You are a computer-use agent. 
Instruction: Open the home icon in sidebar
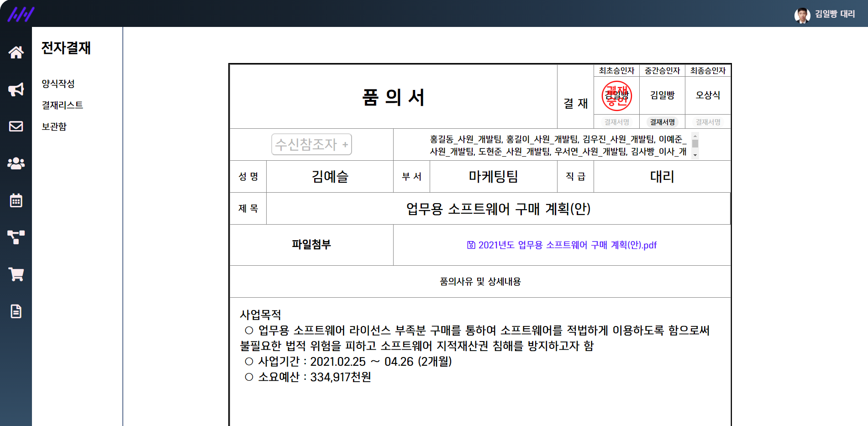tap(16, 53)
